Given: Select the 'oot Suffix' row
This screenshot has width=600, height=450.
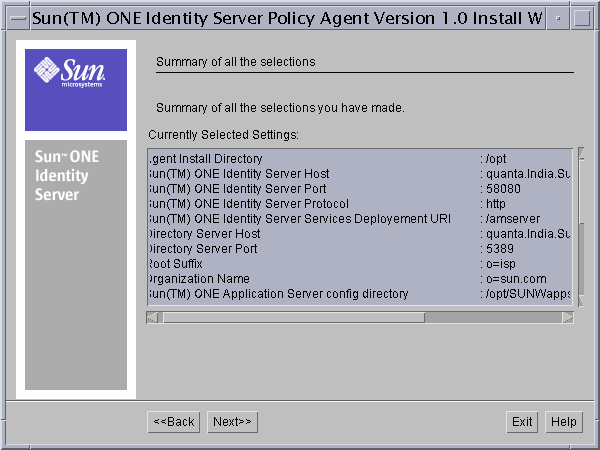Looking at the screenshot, I should point(360,264).
